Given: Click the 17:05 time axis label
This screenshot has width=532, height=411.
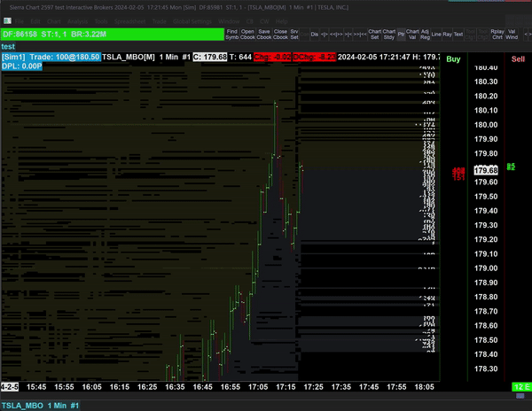Looking at the screenshot, I should (x=258, y=387).
